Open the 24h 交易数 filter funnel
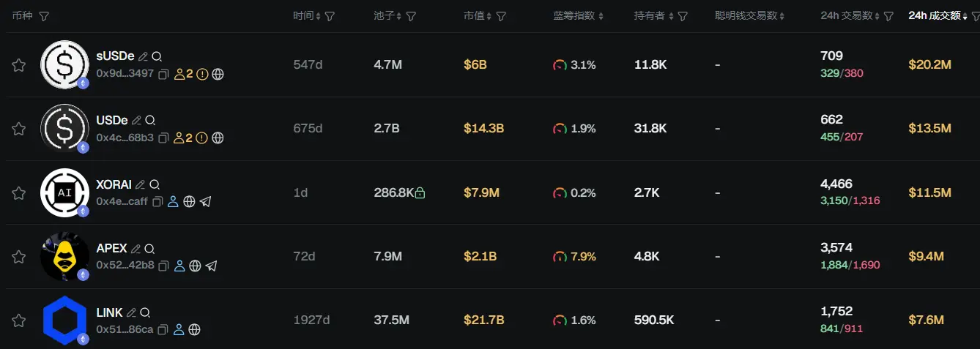This screenshot has height=349, width=980. click(x=888, y=16)
